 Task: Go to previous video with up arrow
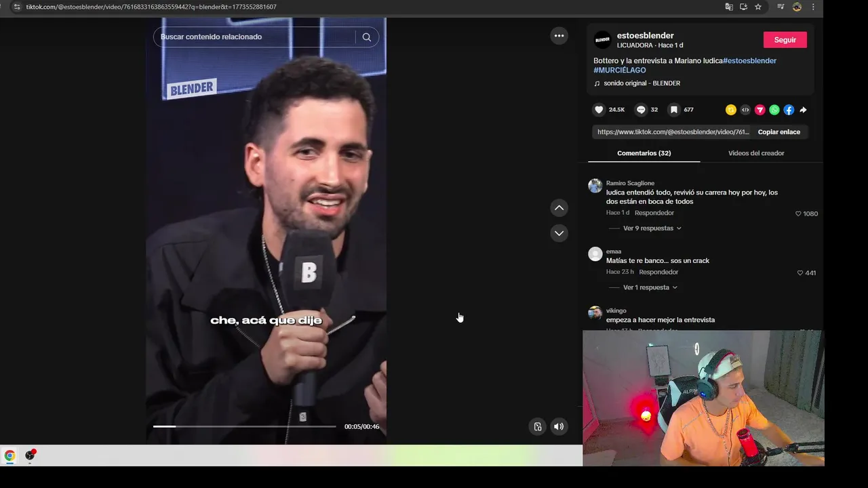pos(559,208)
